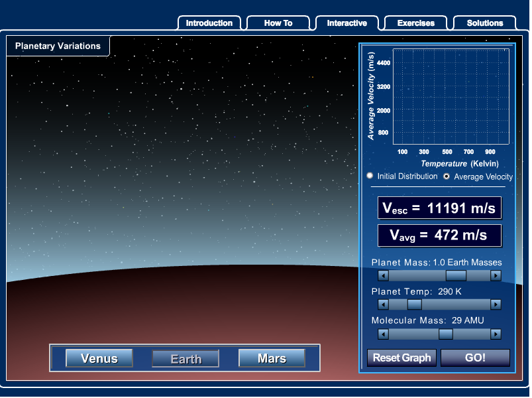Screen dimensions: 532x398
Task: Decrease Planet Temp using the left arrow
Action: pos(383,304)
